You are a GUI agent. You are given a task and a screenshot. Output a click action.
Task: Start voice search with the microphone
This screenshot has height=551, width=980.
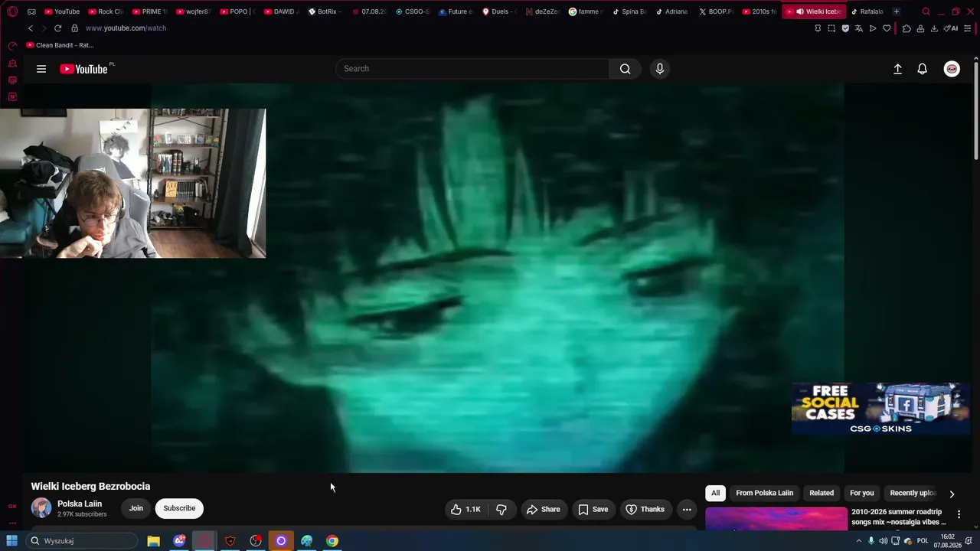pyautogui.click(x=660, y=69)
